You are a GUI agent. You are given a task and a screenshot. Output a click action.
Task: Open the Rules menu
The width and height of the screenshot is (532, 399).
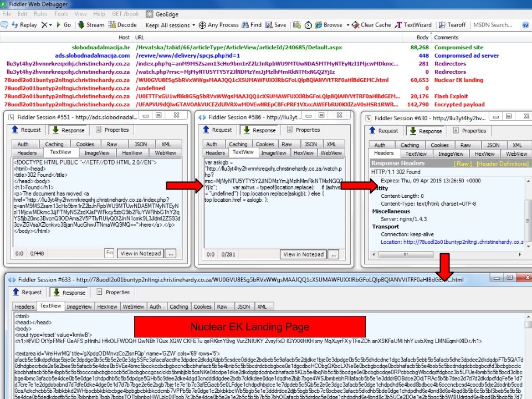pos(40,14)
